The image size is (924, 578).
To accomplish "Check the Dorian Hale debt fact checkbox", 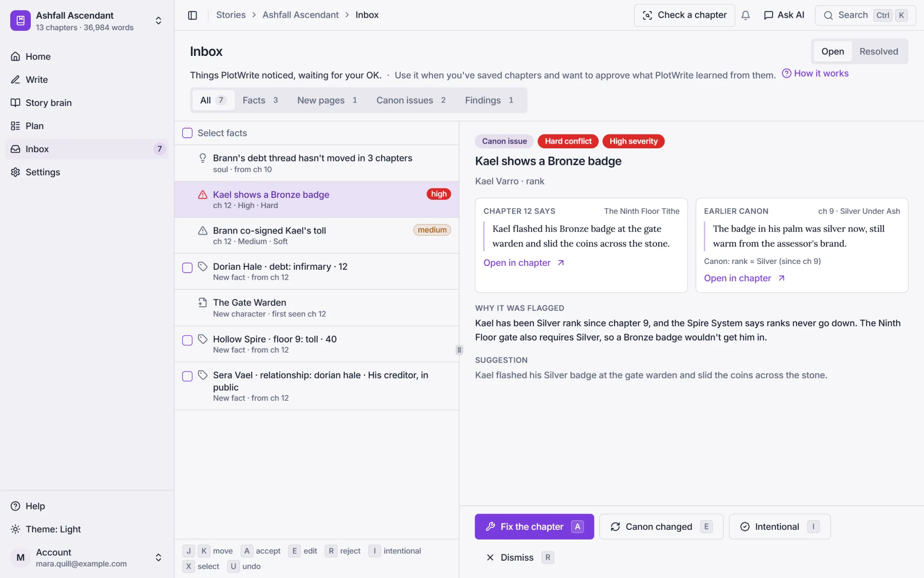I will coord(187,268).
